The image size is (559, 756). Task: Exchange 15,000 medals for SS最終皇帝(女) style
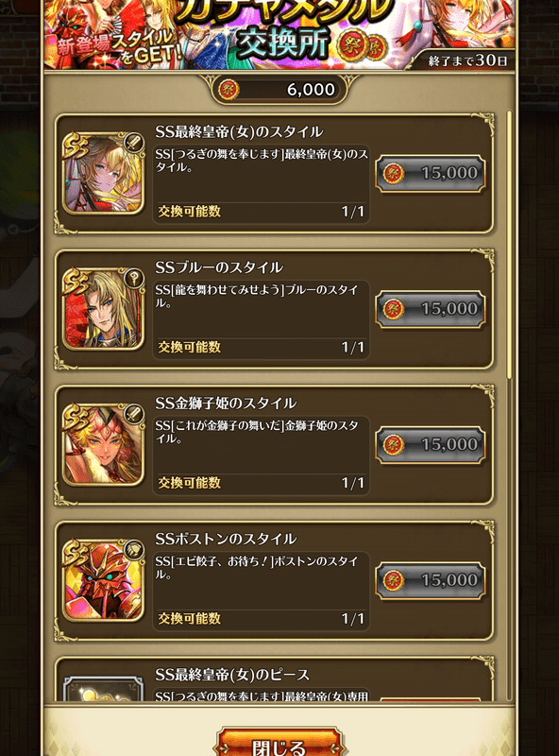pyautogui.click(x=430, y=174)
